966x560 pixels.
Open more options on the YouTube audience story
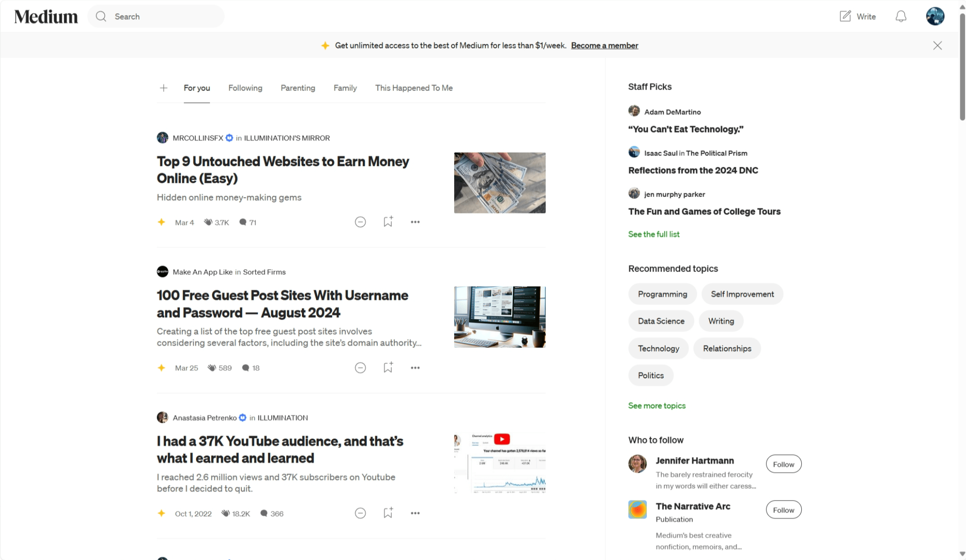tap(415, 513)
